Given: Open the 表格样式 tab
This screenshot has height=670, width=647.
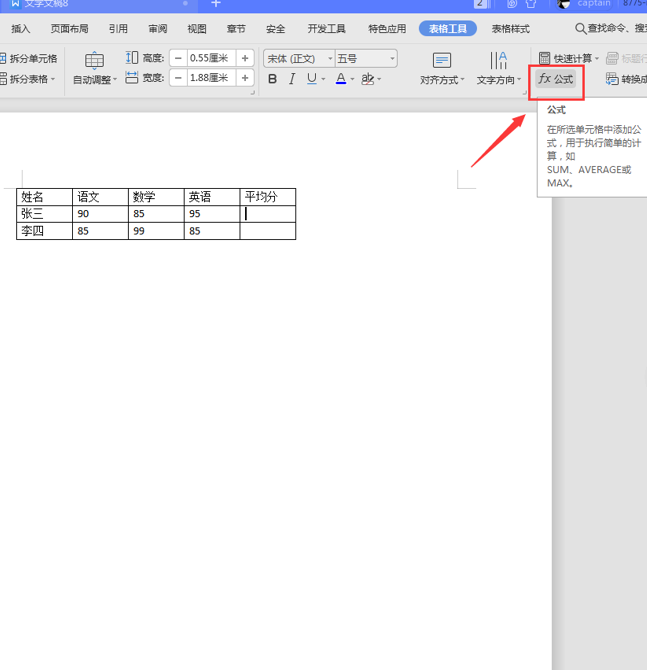Looking at the screenshot, I should coord(511,29).
